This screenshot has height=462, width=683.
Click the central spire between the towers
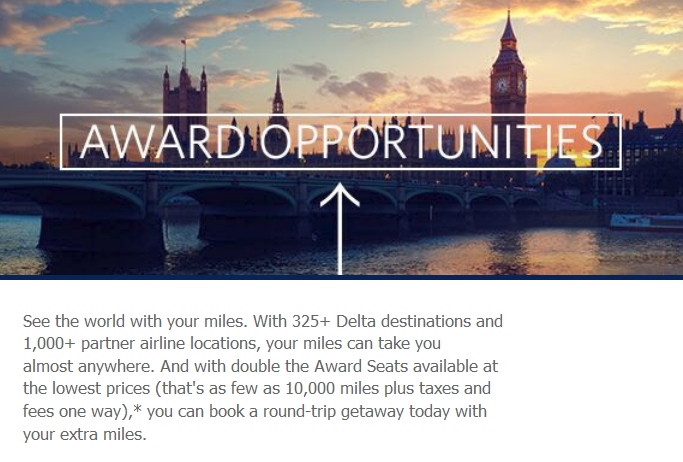277,100
